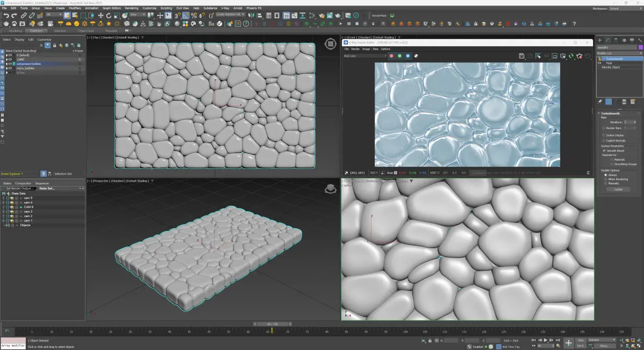Open the Modifier List dropdown
Image resolution: width=644 pixels, height=350 pixels.
[x=617, y=54]
